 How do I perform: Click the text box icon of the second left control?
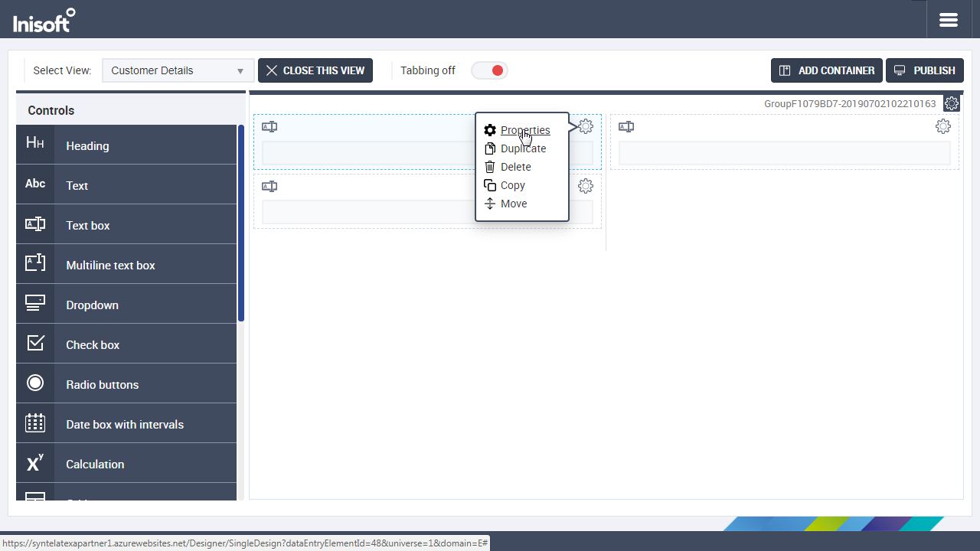[269, 187]
